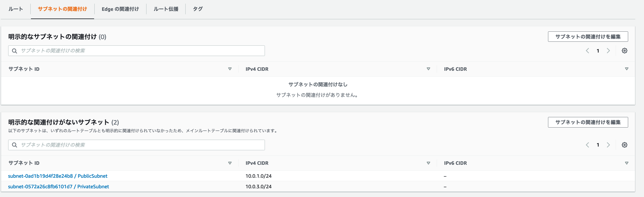Go to next page in explicit associations table
The image size is (644, 197).
click(608, 51)
